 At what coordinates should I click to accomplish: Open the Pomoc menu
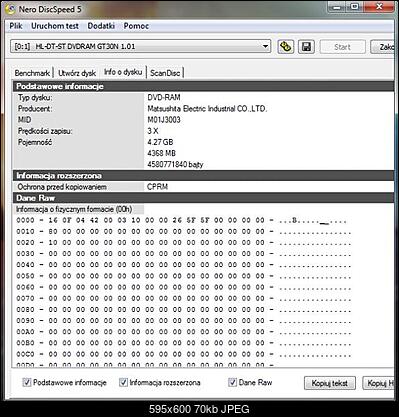coord(136,26)
